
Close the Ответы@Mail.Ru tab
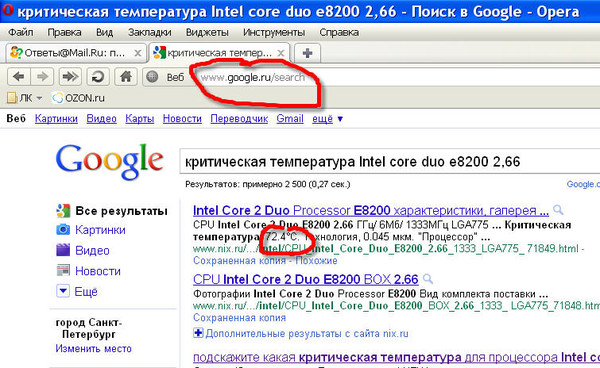(x=137, y=53)
